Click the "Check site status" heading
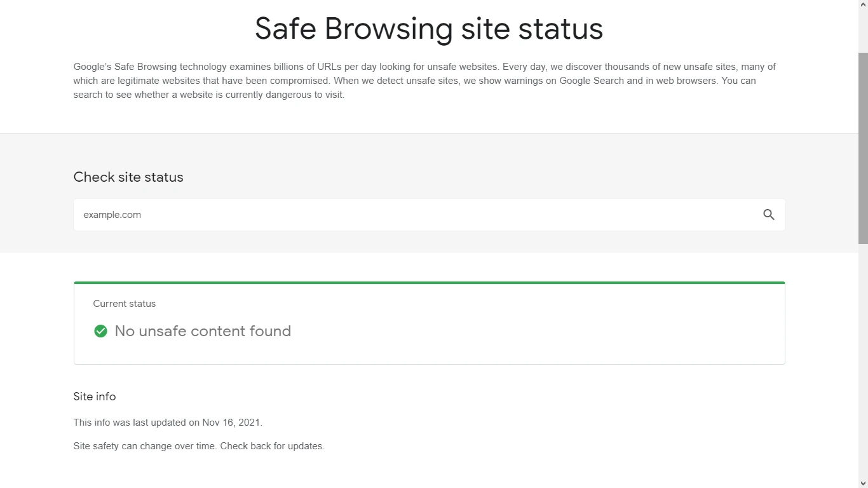The image size is (868, 488). (x=128, y=177)
